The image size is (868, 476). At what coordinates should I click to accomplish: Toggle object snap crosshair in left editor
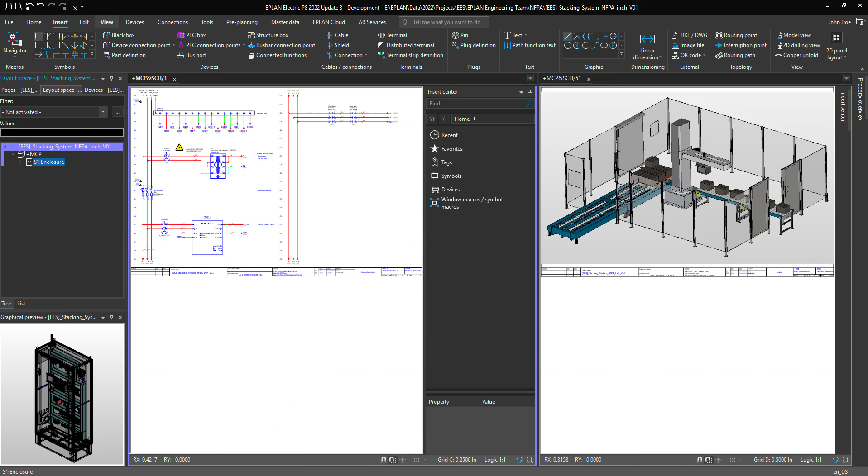403,460
